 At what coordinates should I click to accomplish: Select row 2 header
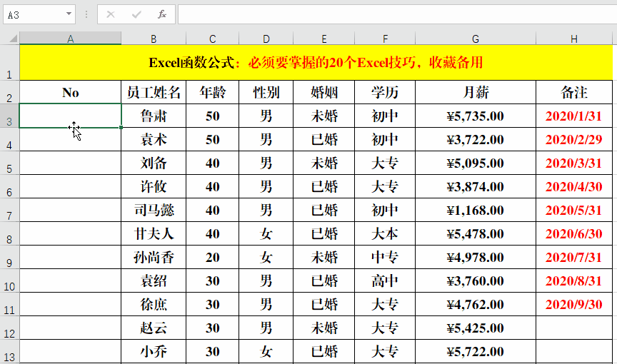tap(9, 92)
